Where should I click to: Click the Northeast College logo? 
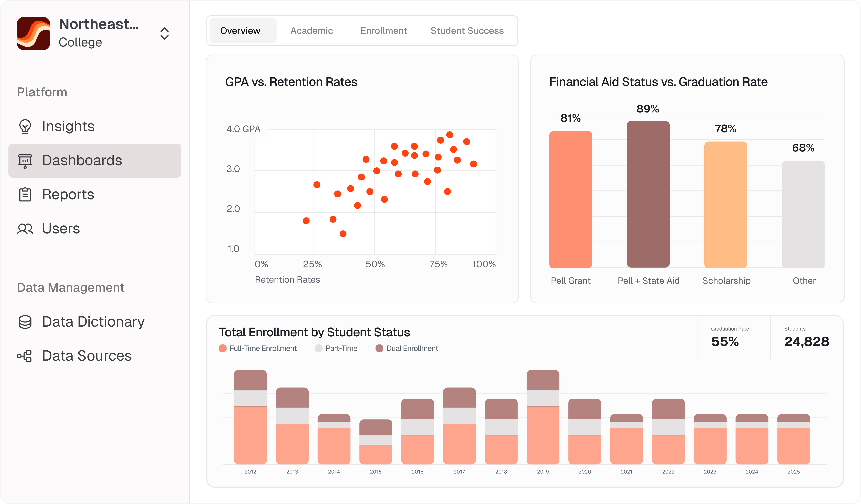click(33, 33)
